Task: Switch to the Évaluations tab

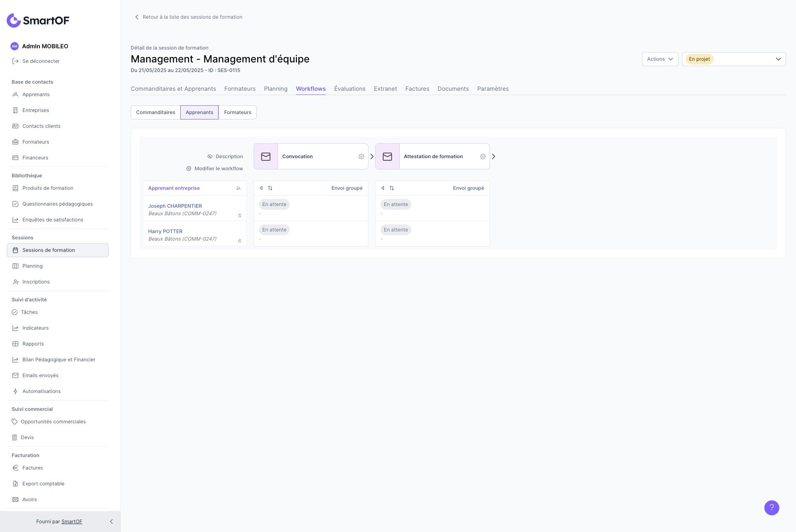Action: [x=350, y=89]
